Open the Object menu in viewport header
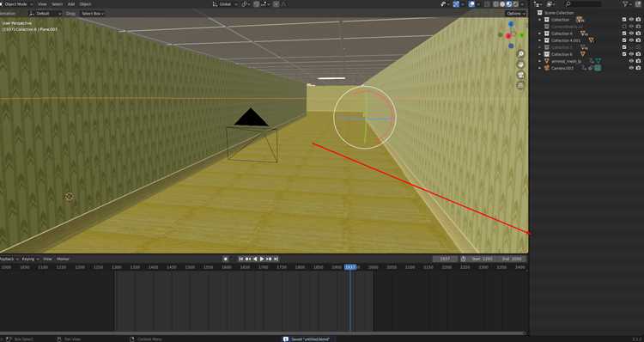This screenshot has width=644, height=342. click(85, 4)
